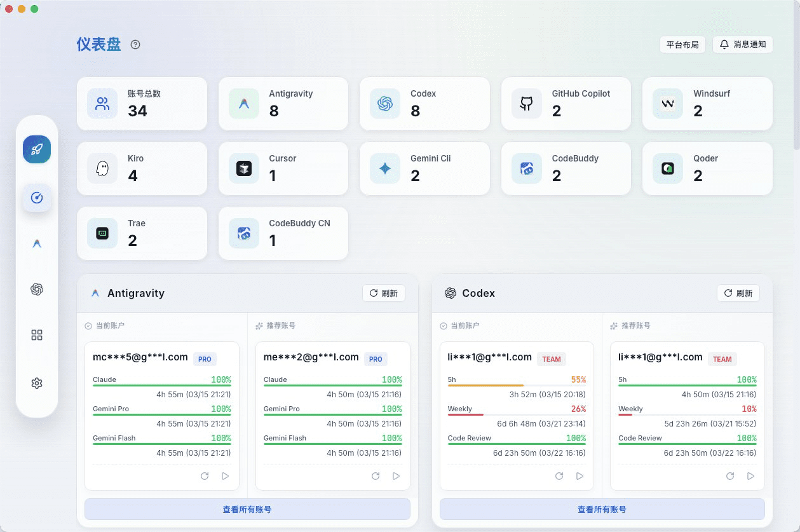Open Antigravity page from sidebar icon
The height and width of the screenshot is (532, 800).
pyautogui.click(x=37, y=243)
